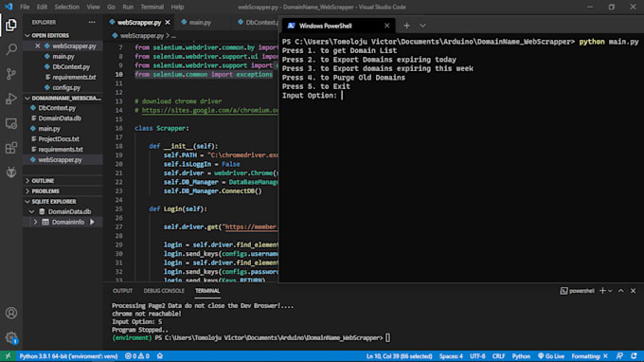Collapse the Open Editors section
644x362 pixels.
[x=50, y=36]
